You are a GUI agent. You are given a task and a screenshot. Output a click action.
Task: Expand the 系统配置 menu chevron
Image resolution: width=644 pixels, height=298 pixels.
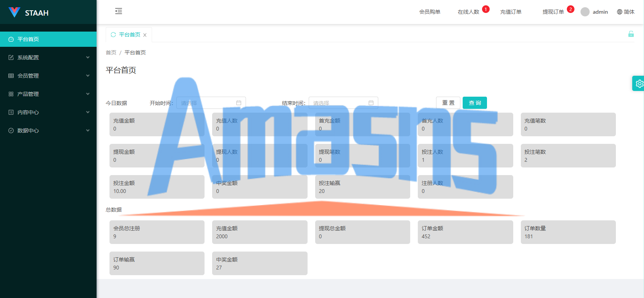coord(88,57)
